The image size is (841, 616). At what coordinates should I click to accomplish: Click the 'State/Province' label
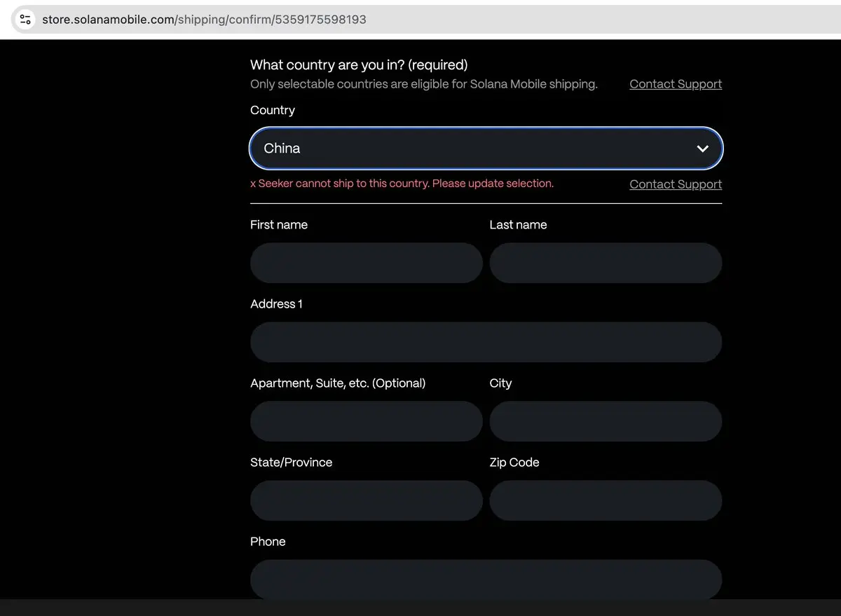pos(291,463)
